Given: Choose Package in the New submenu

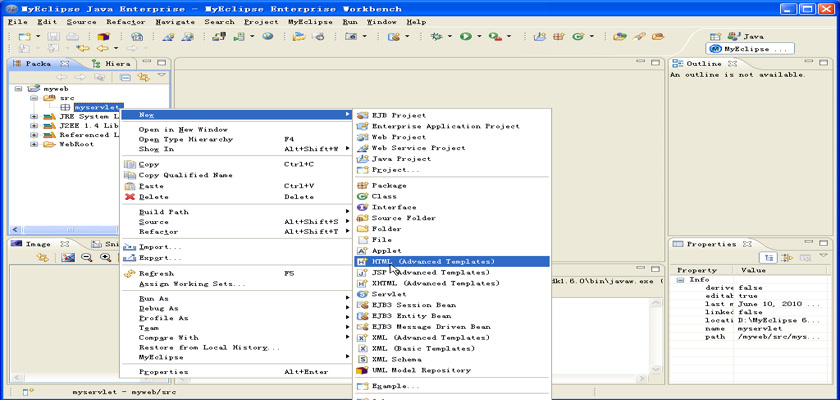Looking at the screenshot, I should (x=452, y=185).
